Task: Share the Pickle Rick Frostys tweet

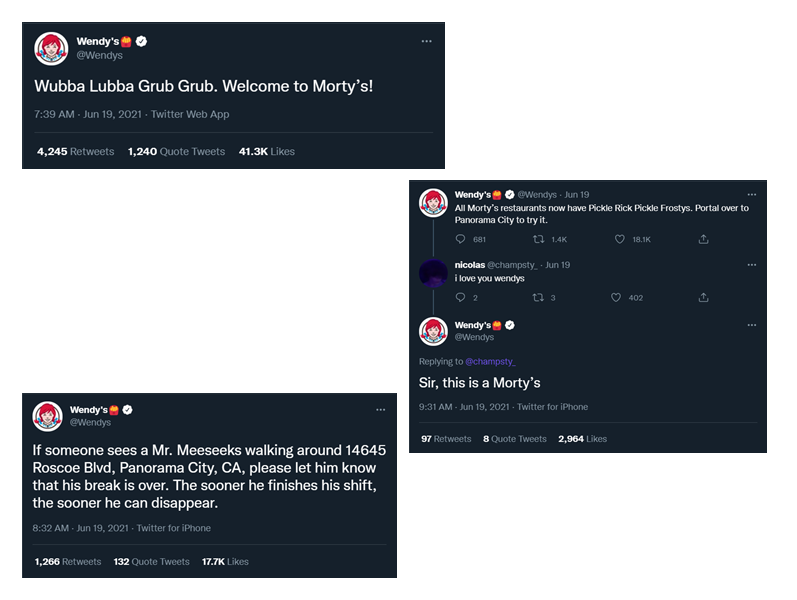Action: (703, 239)
